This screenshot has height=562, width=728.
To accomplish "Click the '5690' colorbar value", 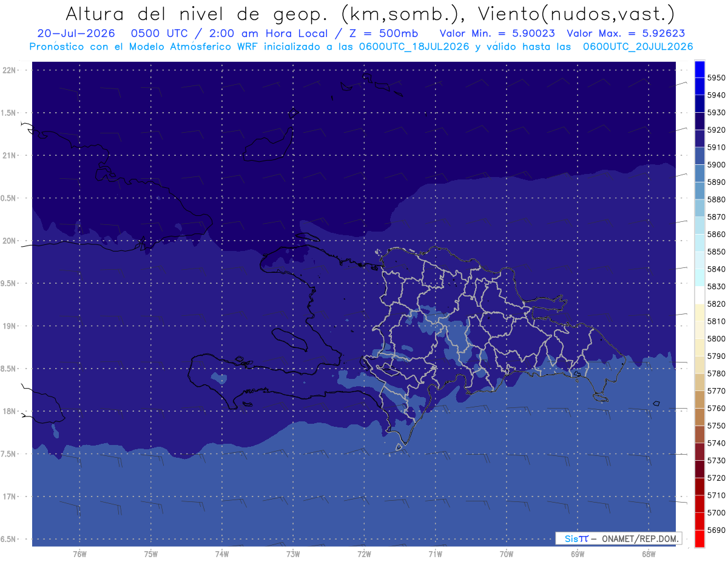I will coord(716,530).
